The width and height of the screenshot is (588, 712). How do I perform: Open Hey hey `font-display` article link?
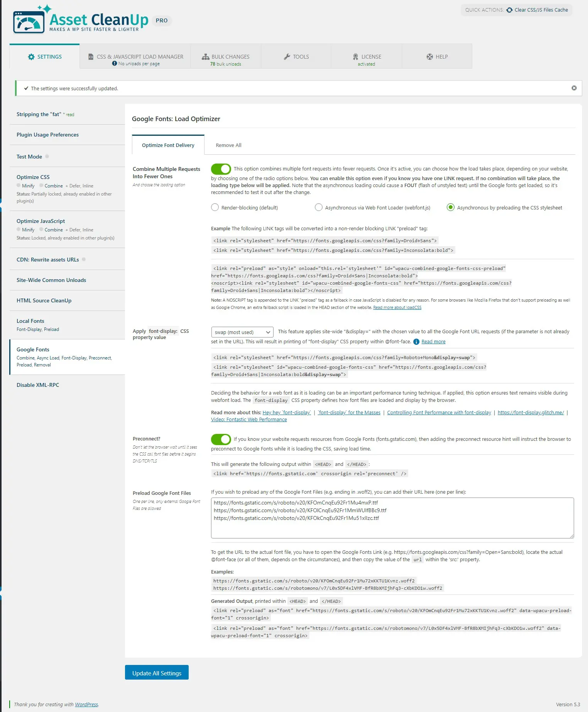(287, 412)
